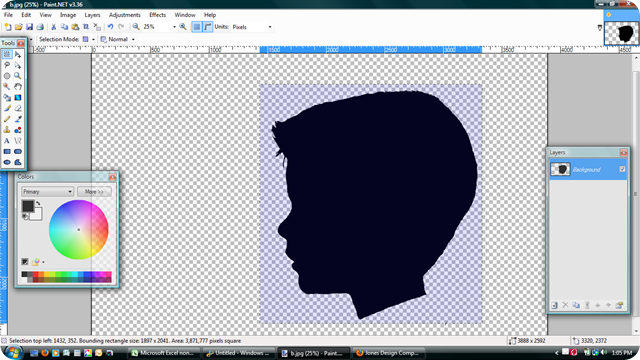Select the Move Selection tool
The width and height of the screenshot is (640, 360).
point(18,65)
